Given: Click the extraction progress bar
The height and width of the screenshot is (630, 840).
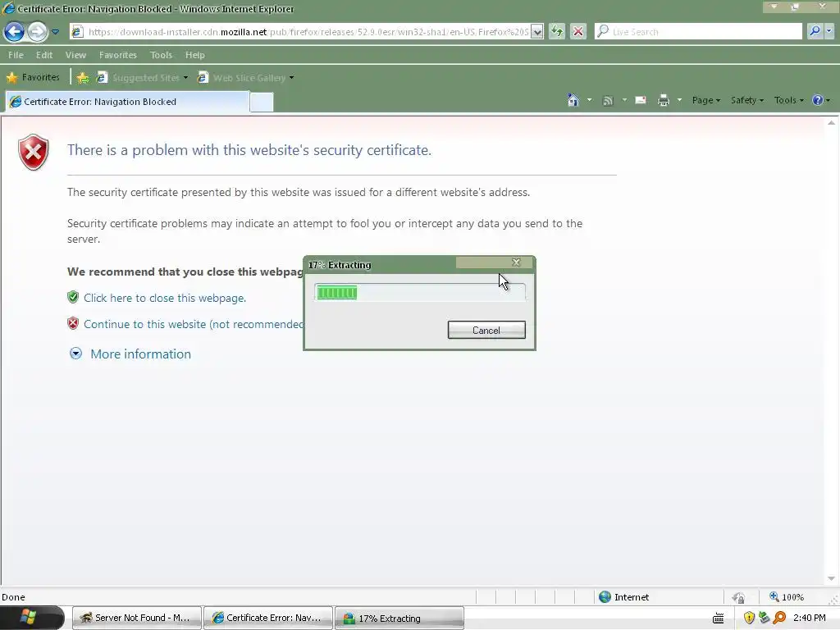Looking at the screenshot, I should (x=419, y=293).
